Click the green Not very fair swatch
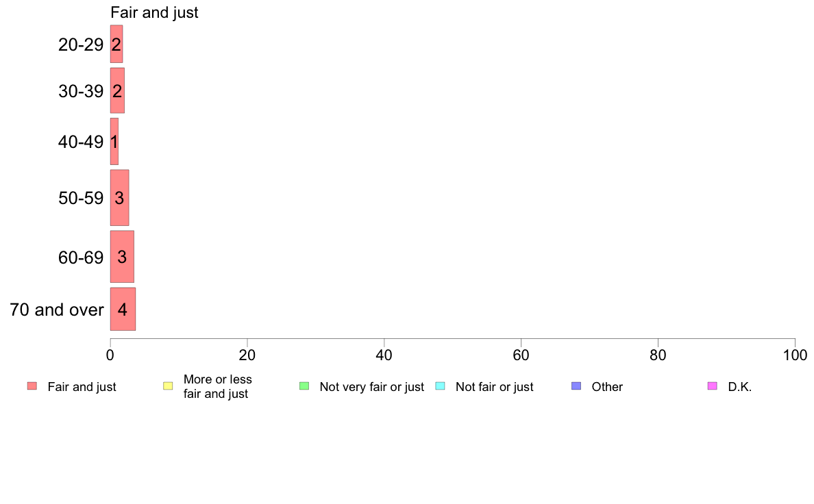 tap(304, 386)
